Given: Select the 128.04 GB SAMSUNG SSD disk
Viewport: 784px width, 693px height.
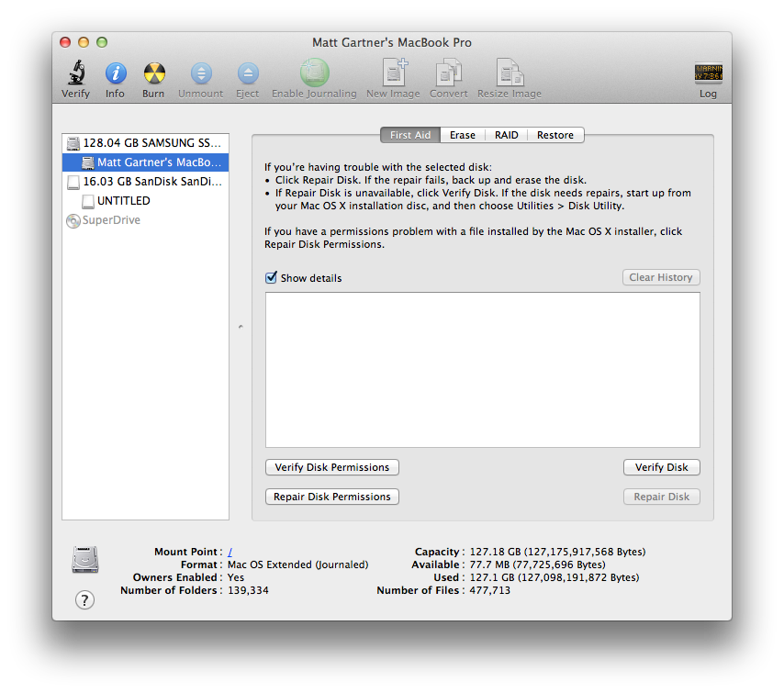Looking at the screenshot, I should (x=145, y=143).
